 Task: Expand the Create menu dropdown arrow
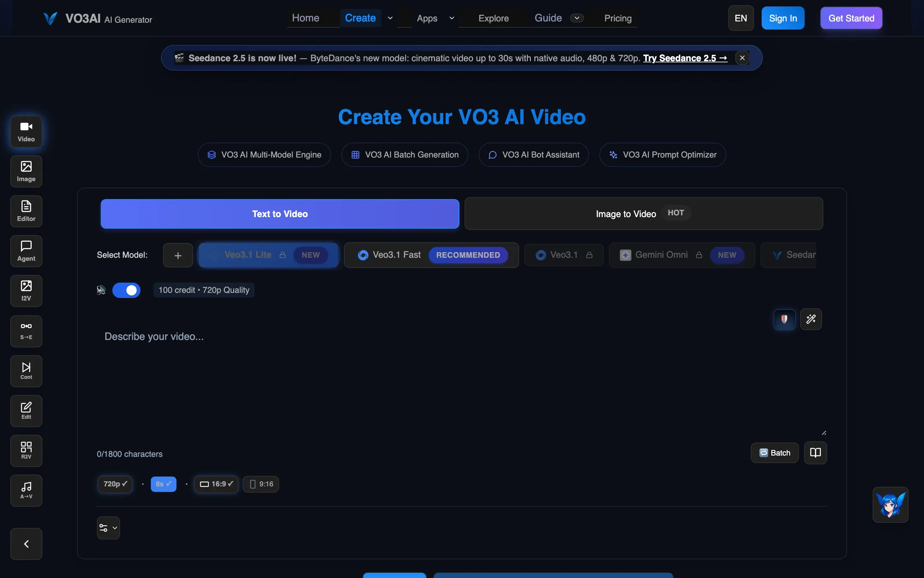pos(390,18)
